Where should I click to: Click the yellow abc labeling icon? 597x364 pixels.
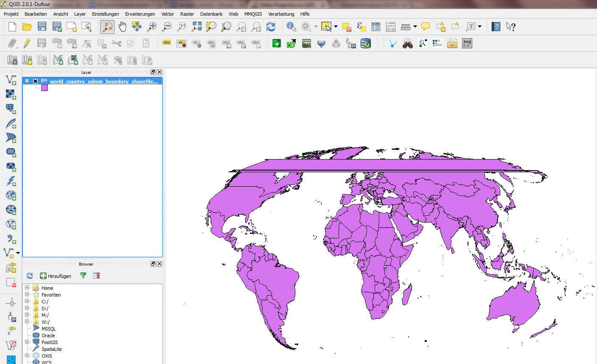[x=167, y=43]
